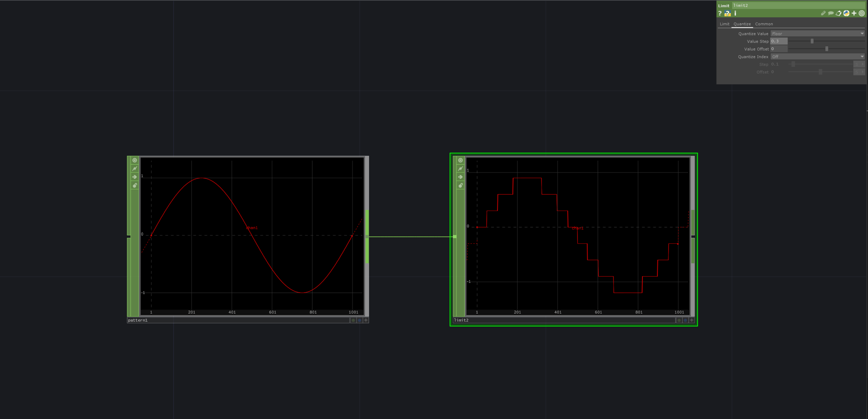Click the edit comment pencil icon
This screenshot has width=868, height=419.
coord(823,13)
